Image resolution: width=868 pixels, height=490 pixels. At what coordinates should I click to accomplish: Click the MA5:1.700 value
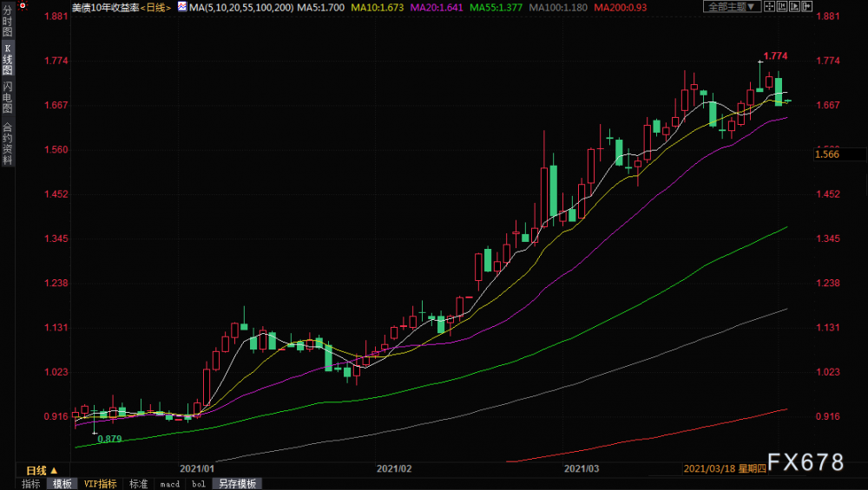pyautogui.click(x=321, y=8)
